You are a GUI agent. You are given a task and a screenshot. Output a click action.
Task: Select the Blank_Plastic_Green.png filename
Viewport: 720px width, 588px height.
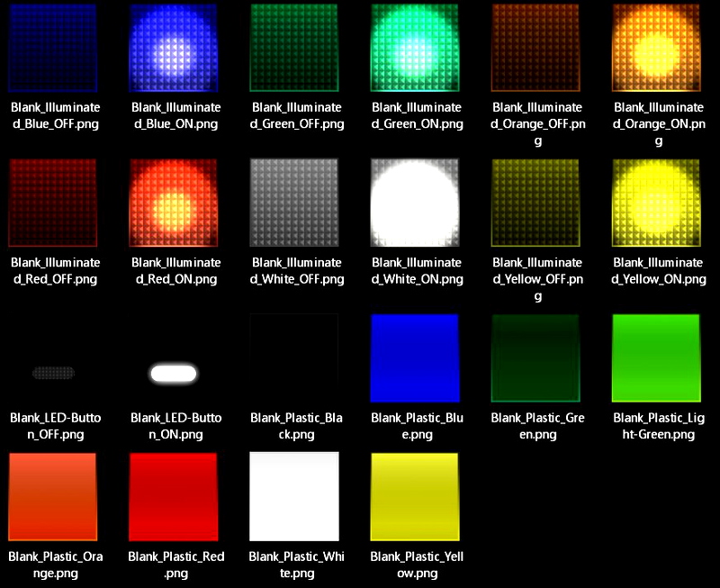[535, 425]
